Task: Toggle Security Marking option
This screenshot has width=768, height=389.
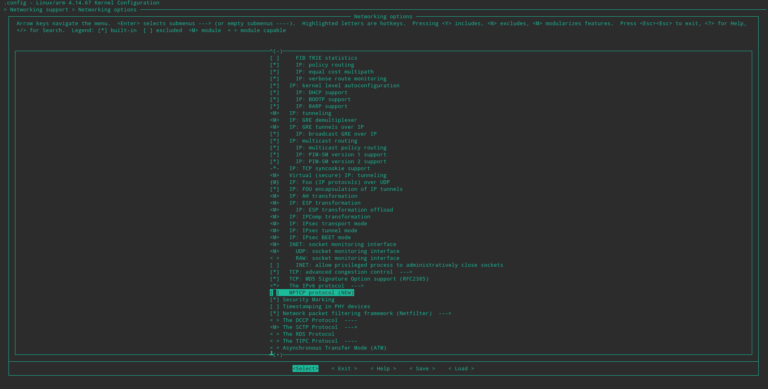Action: coord(302,299)
